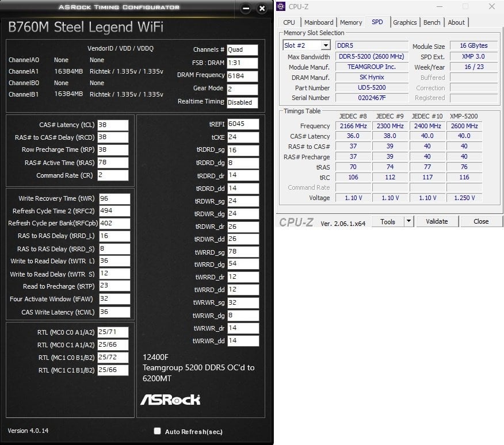Click the XMP-5200 voltage 1.250 V cell
504x445 pixels.
coord(464,198)
